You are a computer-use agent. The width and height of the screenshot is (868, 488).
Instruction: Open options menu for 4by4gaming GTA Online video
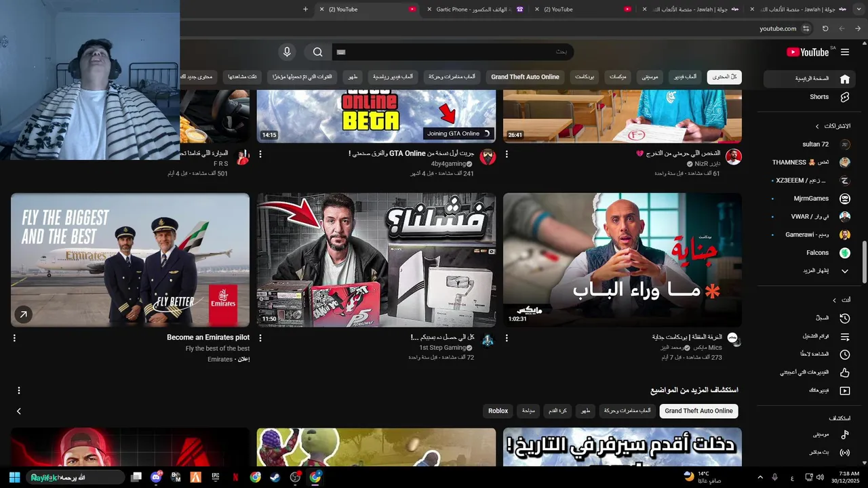pos(260,155)
